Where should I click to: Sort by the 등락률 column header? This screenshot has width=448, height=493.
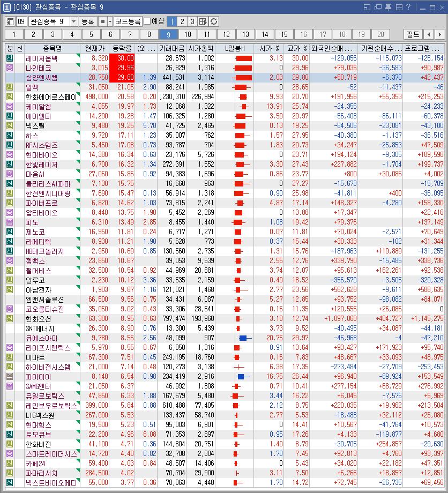pyautogui.click(x=122, y=48)
